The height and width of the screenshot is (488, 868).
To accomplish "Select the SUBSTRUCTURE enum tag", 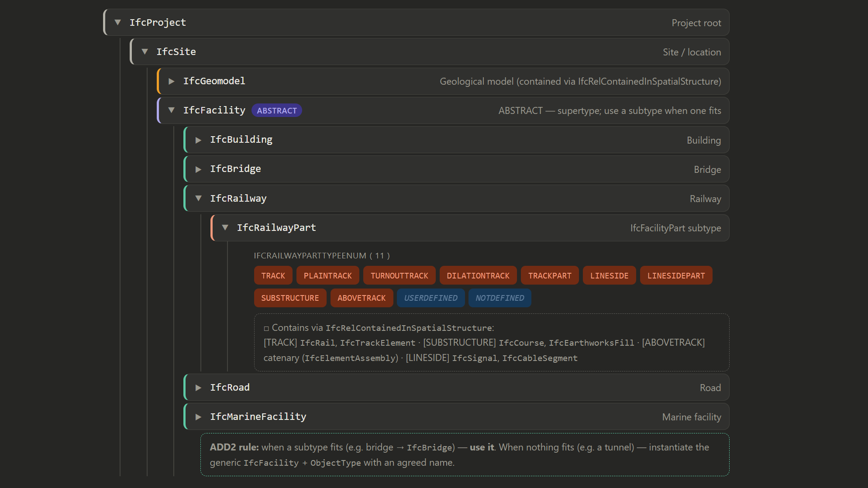I will [290, 298].
